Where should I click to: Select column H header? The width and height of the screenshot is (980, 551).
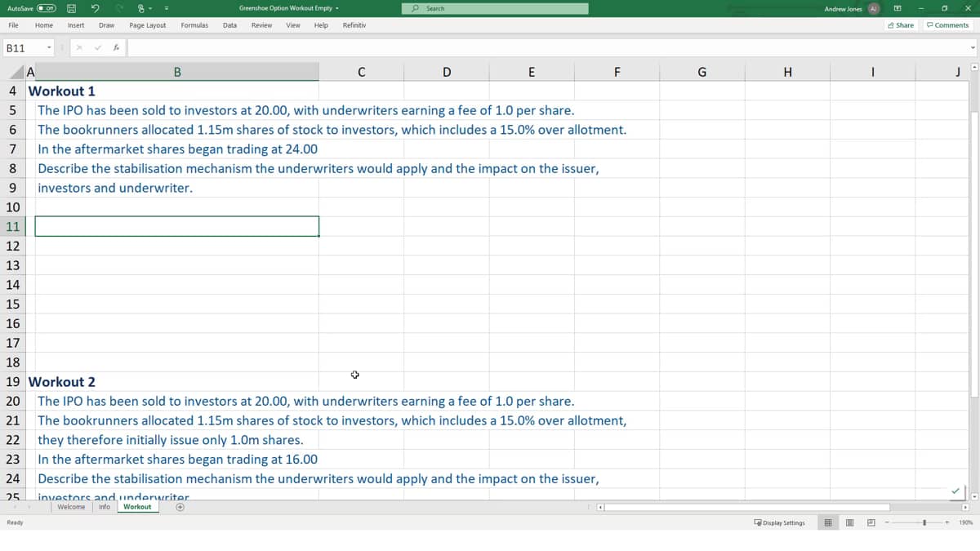click(x=787, y=72)
